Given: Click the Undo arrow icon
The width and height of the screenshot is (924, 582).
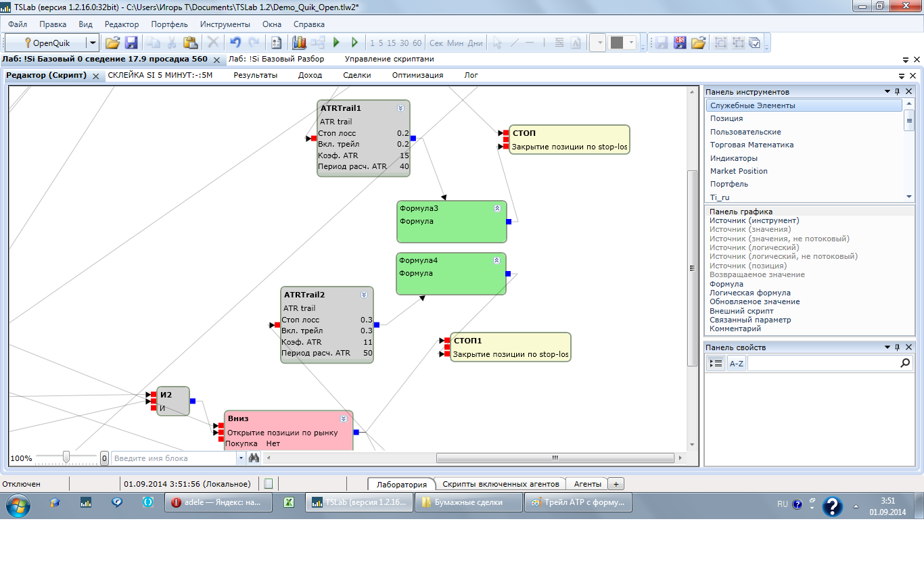Looking at the screenshot, I should coord(235,43).
